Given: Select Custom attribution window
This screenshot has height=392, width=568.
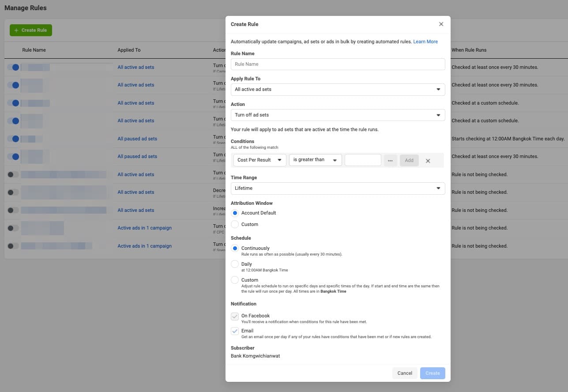Looking at the screenshot, I should click(x=235, y=224).
